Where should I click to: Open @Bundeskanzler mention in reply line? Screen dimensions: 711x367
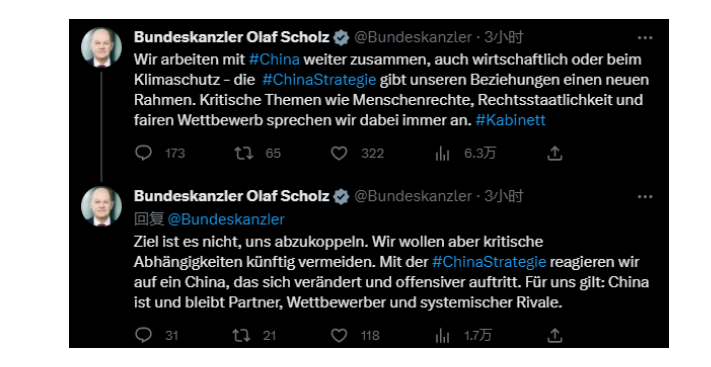coord(226,219)
